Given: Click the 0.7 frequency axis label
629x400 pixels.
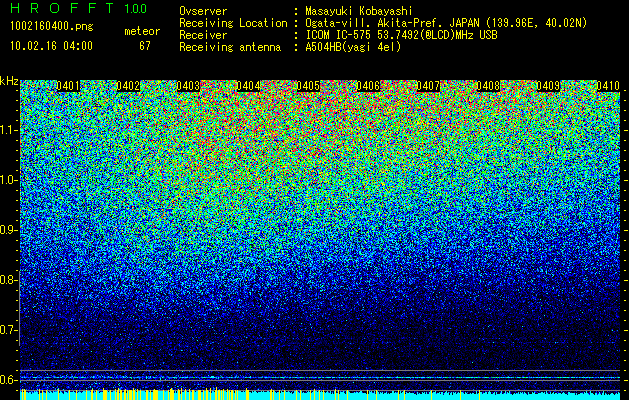Looking at the screenshot, I should coord(9,330).
